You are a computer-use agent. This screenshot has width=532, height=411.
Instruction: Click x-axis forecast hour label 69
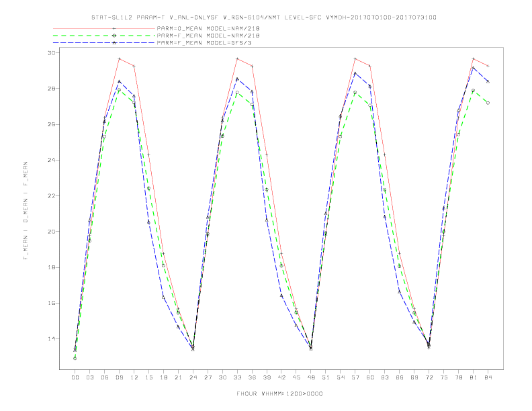(x=414, y=377)
